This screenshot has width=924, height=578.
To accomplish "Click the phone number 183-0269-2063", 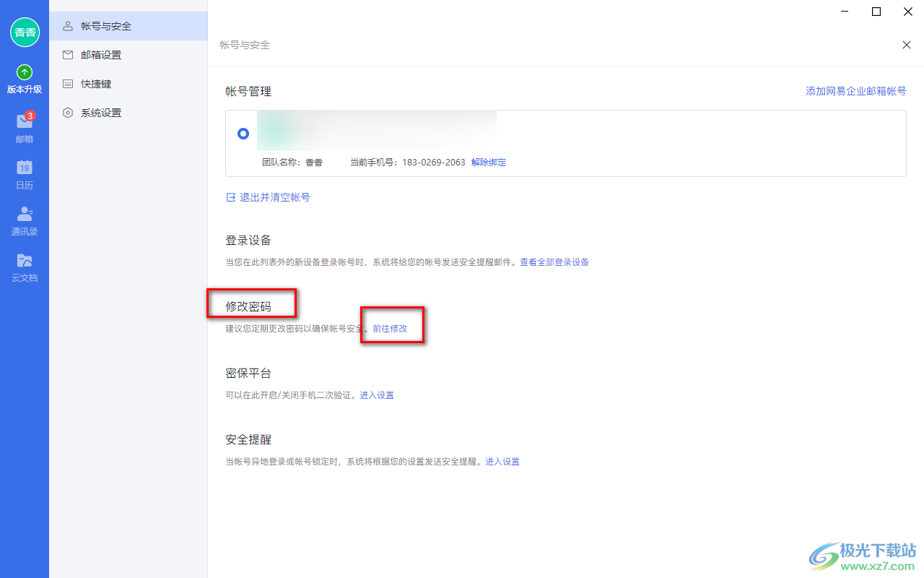I will 434,163.
